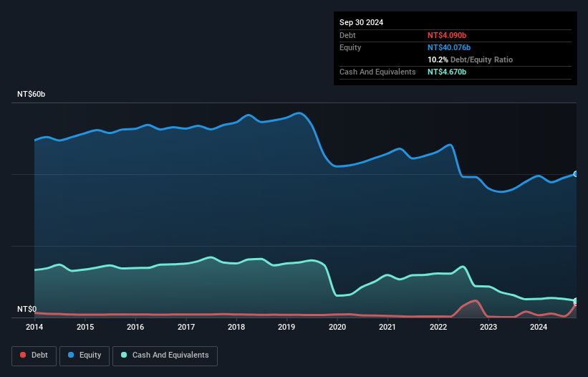Click the 2020 year on the timeline axis
Screen dimensions: 588x377
pyautogui.click(x=337, y=328)
